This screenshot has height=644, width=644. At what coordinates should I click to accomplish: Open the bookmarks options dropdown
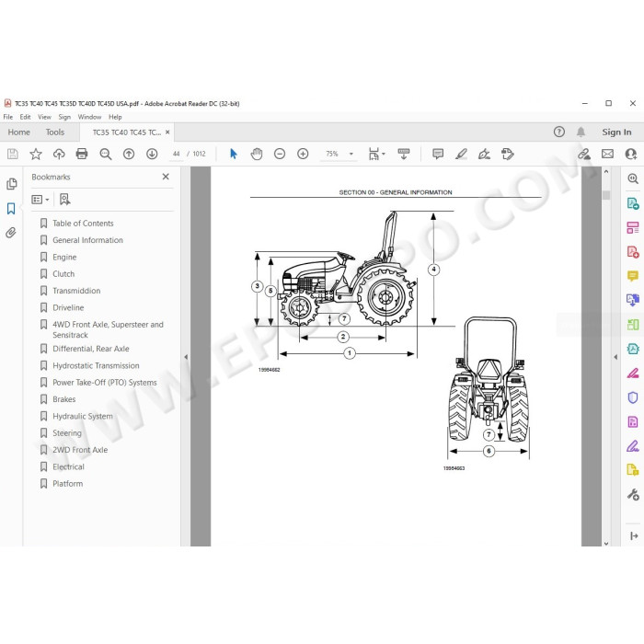click(x=40, y=200)
